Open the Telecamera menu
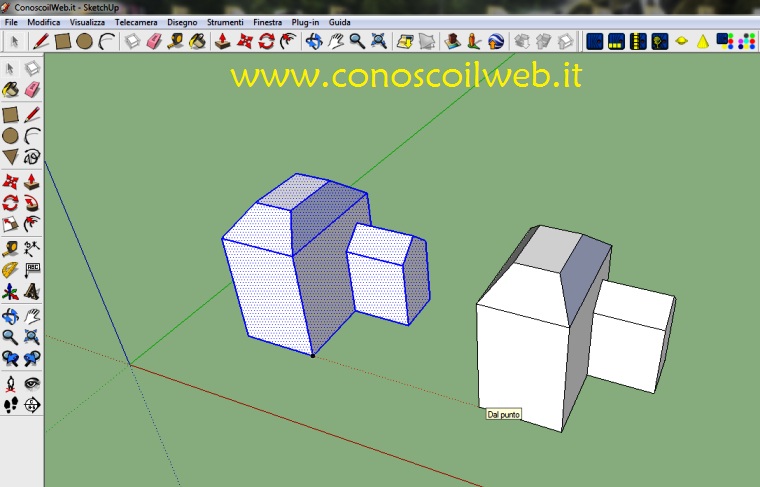Image resolution: width=760 pixels, height=487 pixels. 136,22
